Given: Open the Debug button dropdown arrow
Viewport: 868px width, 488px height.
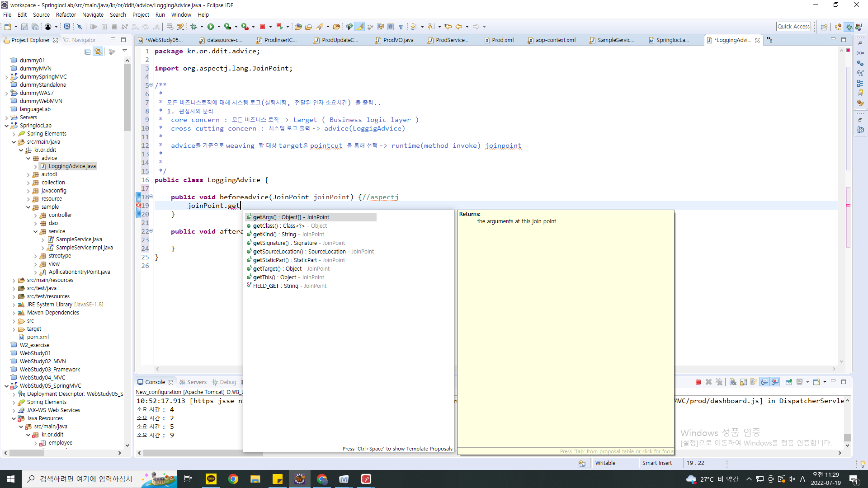Looking at the screenshot, I should [x=202, y=27].
